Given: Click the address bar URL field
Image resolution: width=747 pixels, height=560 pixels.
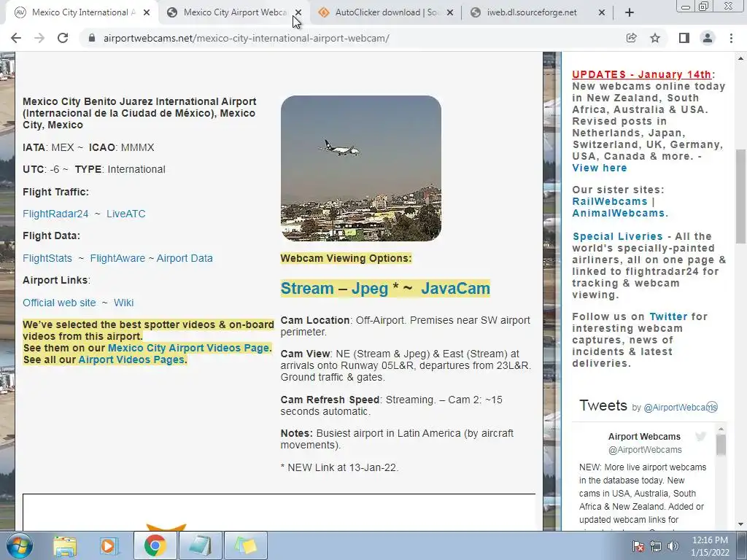Looking at the screenshot, I should tap(352, 38).
